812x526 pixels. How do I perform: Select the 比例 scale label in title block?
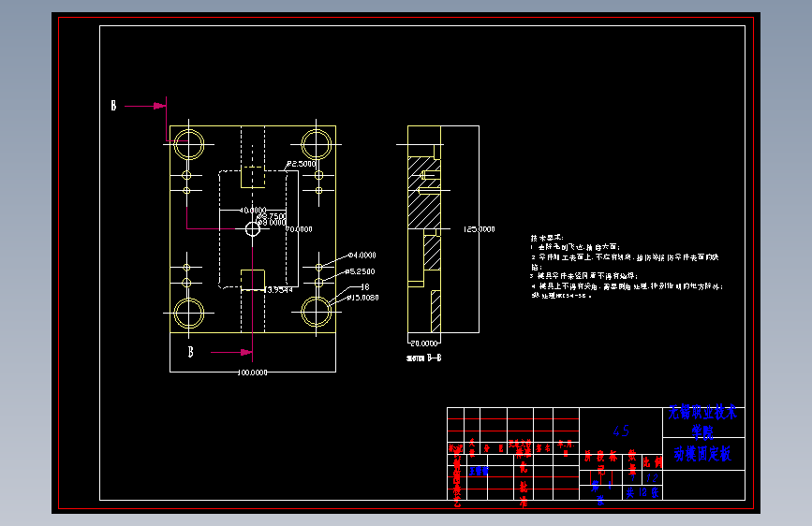coord(652,461)
